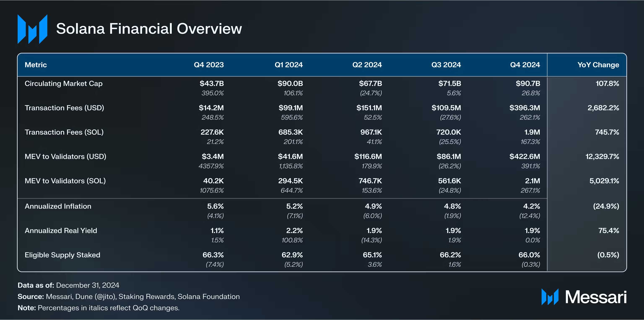The width and height of the screenshot is (644, 320).
Task: Select the $116.6M MEV value
Action: pos(368,157)
